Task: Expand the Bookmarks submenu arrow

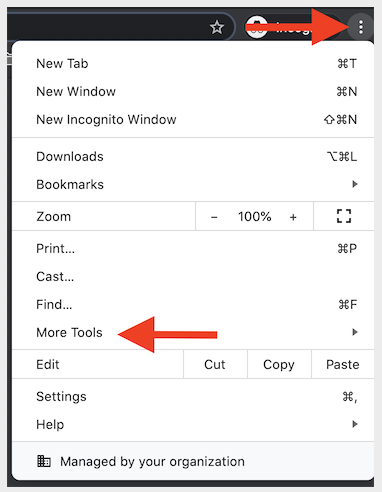Action: click(355, 184)
